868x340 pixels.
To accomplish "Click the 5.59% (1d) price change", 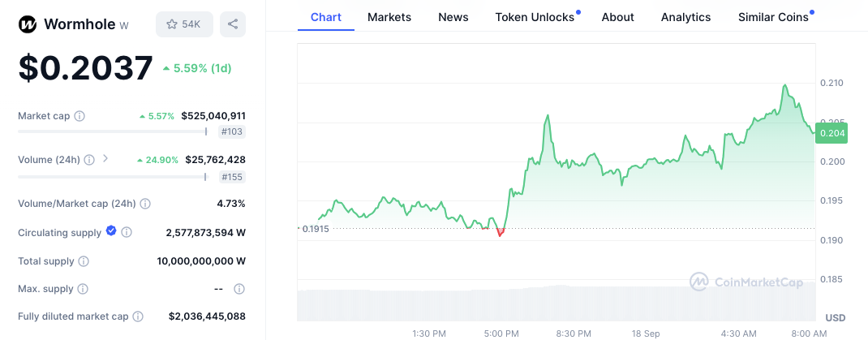I will tap(197, 68).
